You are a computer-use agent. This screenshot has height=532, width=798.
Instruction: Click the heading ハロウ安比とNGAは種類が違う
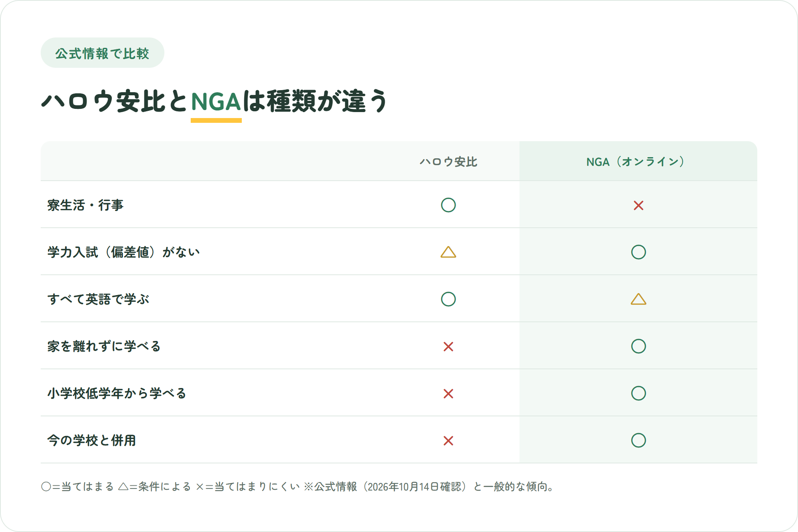214,101
